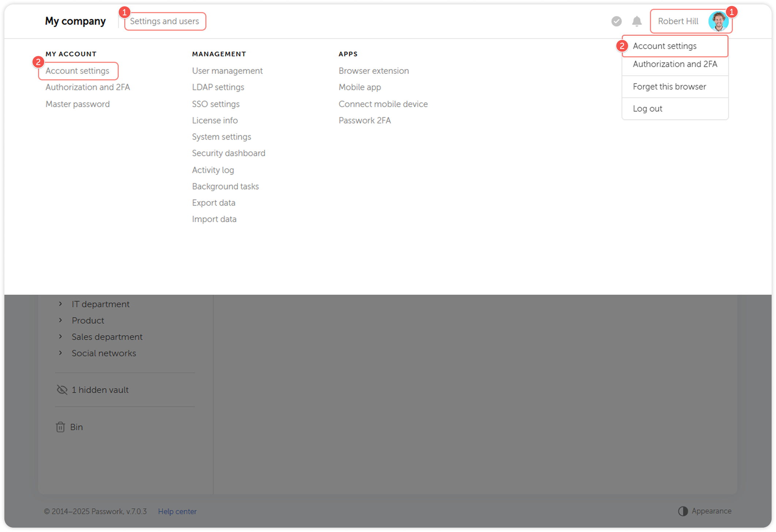This screenshot has height=532, width=776.
Task: Open the Robert Hill user menu
Action: coord(691,21)
